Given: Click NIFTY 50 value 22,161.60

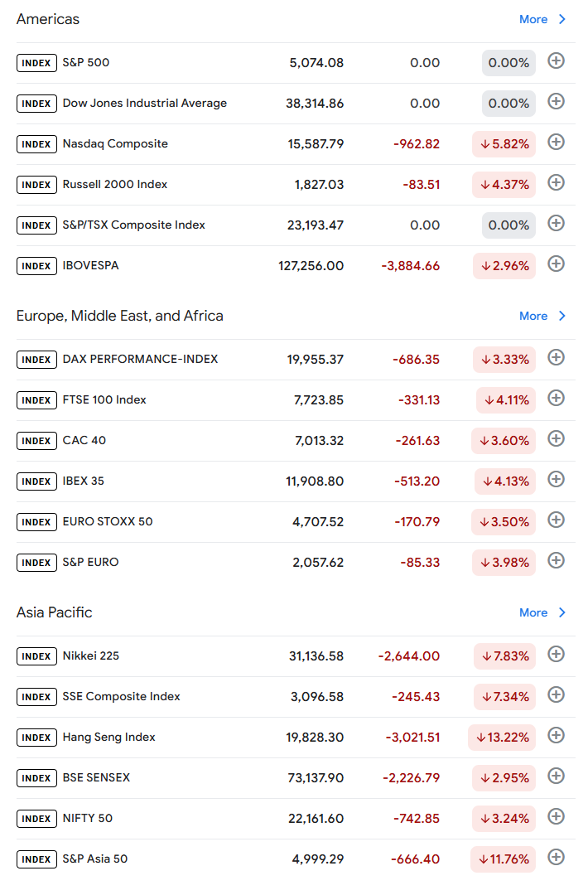Looking at the screenshot, I should [316, 819].
